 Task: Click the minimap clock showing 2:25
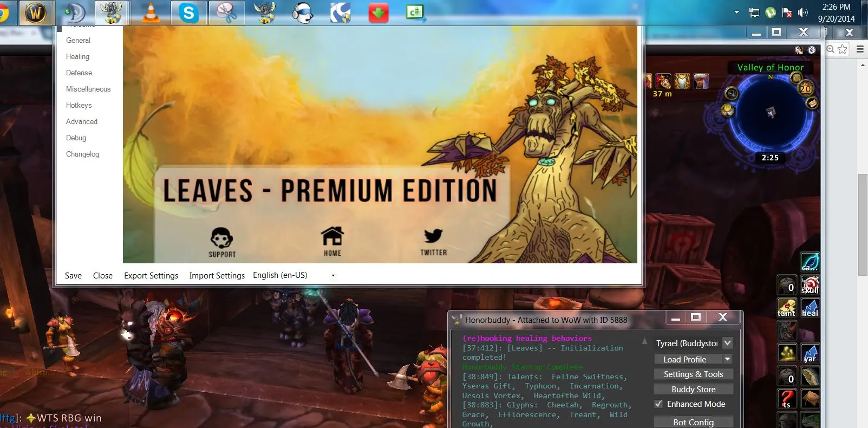click(x=770, y=158)
